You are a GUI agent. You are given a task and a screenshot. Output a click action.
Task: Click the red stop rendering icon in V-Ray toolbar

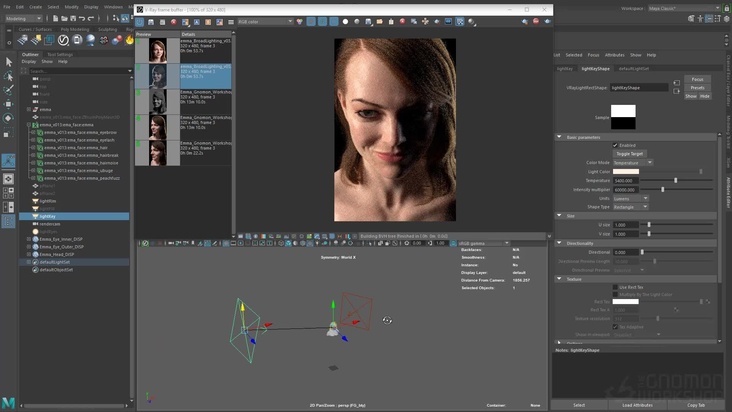click(536, 21)
